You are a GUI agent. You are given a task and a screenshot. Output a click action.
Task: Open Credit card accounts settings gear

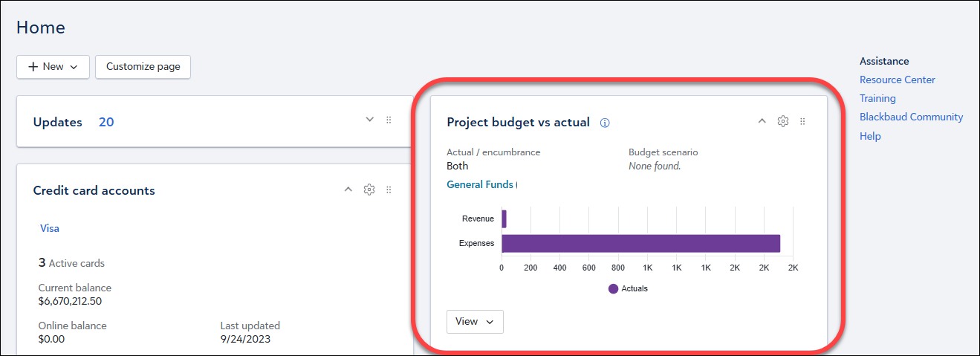[x=369, y=190]
